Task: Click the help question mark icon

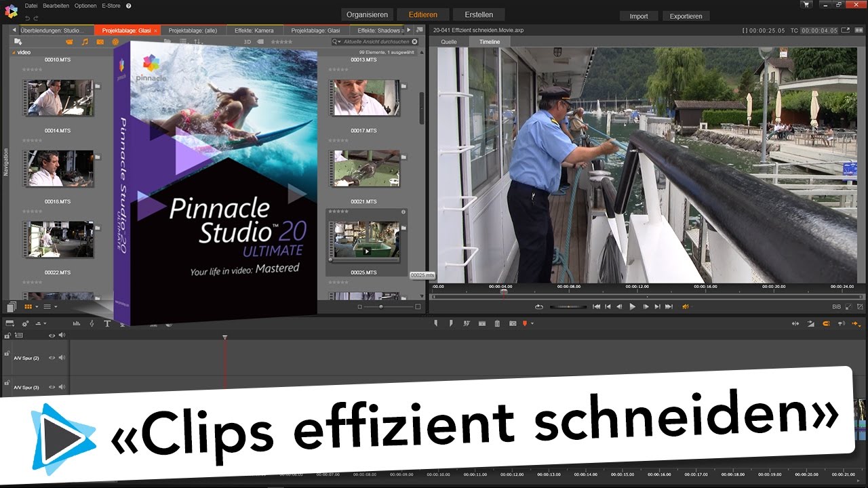Action: [x=129, y=5]
